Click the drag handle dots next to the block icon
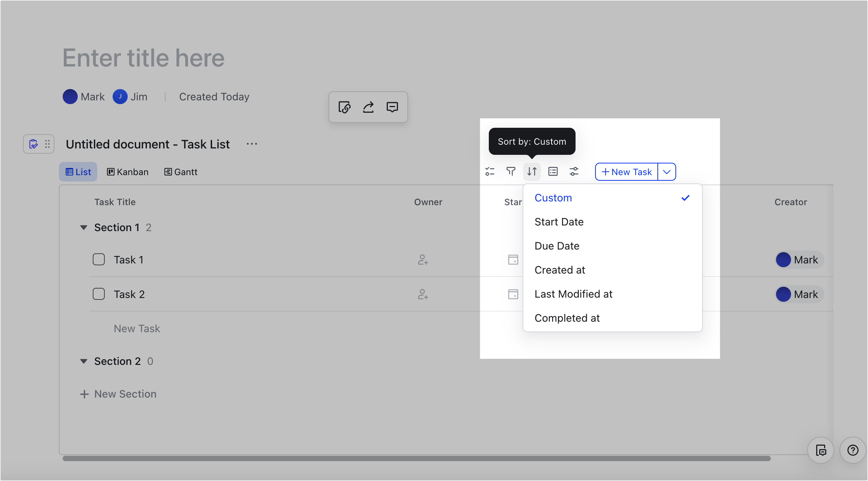Screen dimensions: 868x481 point(47,144)
